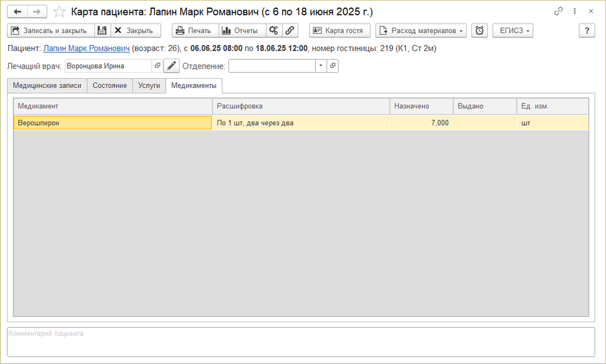Click the Комментарий пациента text field
606x364 pixels.
(301, 342)
